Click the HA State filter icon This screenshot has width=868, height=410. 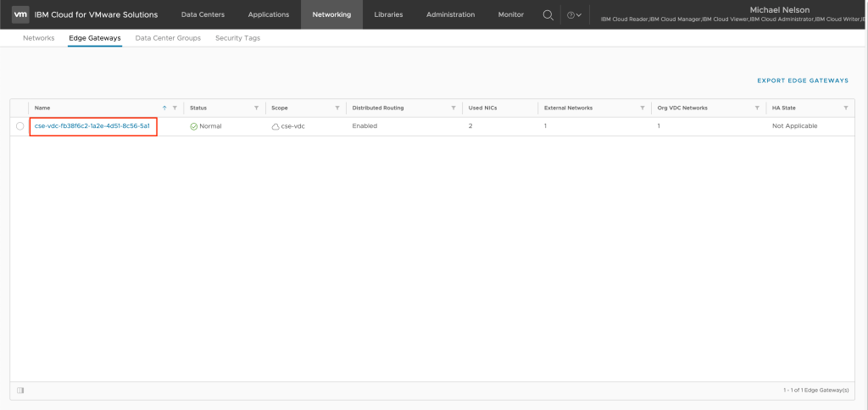(845, 108)
